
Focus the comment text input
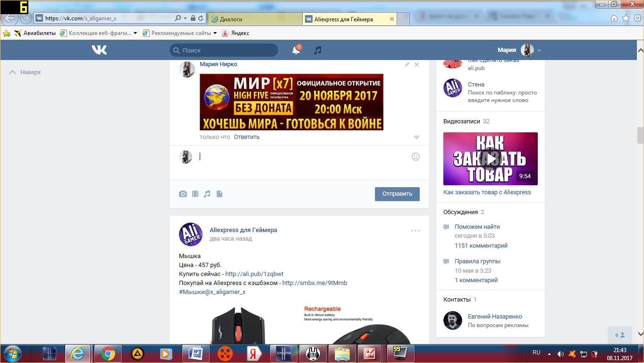(302, 156)
